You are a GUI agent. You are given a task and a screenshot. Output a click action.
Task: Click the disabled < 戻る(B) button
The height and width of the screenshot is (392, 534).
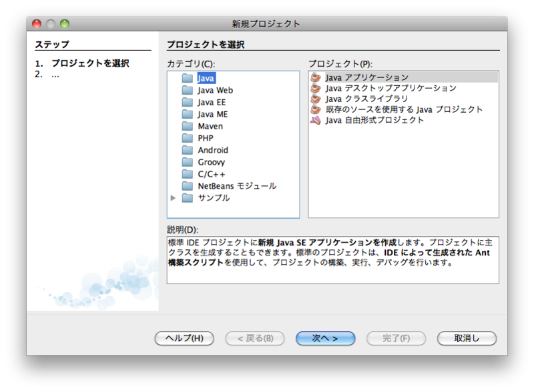[255, 338]
